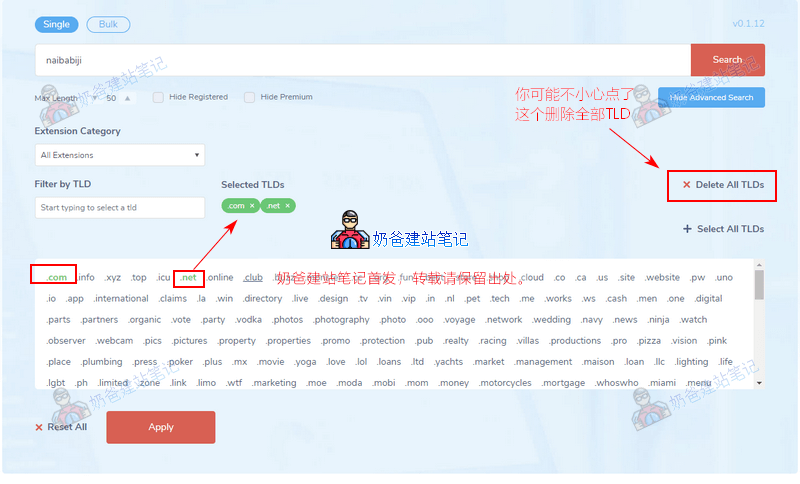The width and height of the screenshot is (800, 484).
Task: Enable the Hide Registered checkbox
Action: click(158, 97)
